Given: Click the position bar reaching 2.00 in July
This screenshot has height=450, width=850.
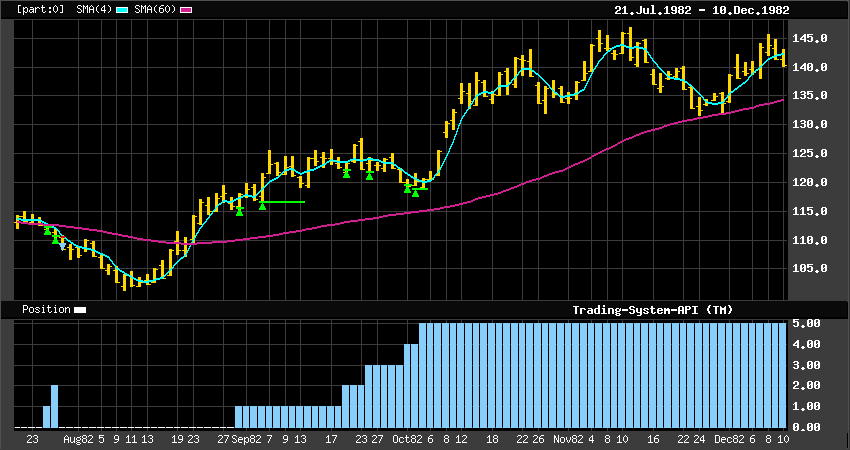Looking at the screenshot, I should tap(54, 406).
